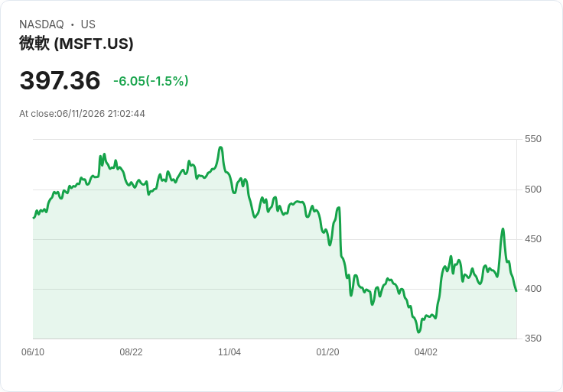Screen dimensions: 563x392
Task: Click the 400 price axis label
Action: pyautogui.click(x=533, y=289)
